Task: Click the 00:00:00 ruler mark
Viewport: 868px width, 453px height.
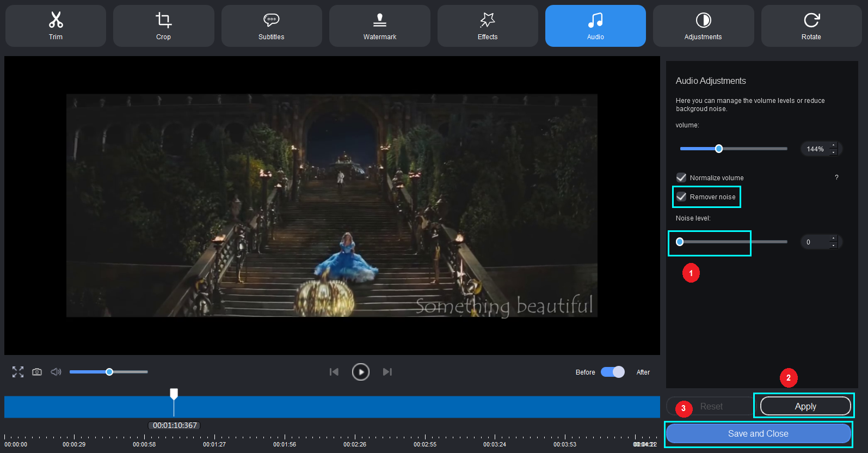Action: (x=16, y=444)
